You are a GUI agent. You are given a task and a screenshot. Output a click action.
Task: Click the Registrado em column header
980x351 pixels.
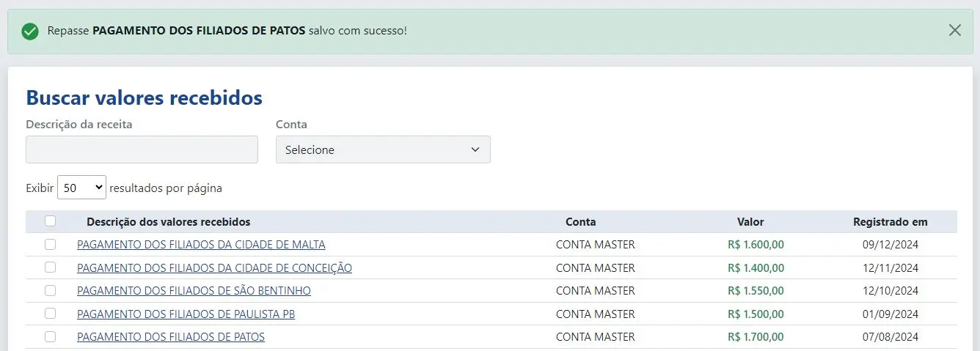tap(890, 222)
